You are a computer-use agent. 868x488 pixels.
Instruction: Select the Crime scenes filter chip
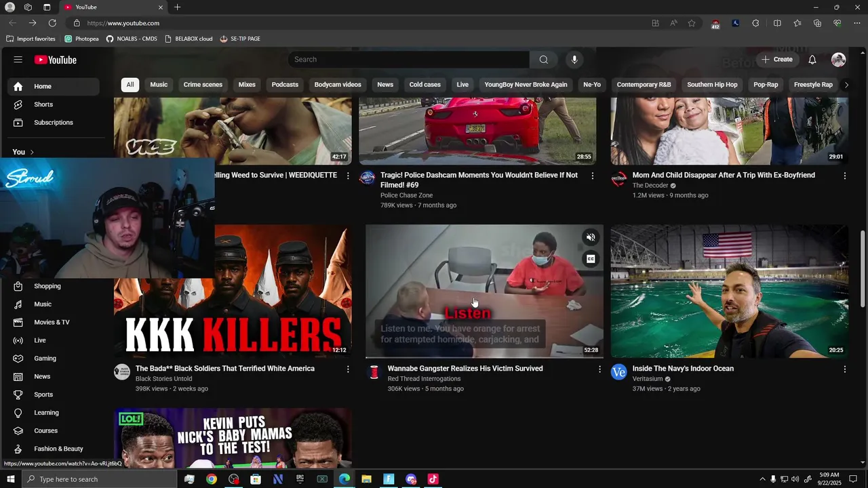pyautogui.click(x=203, y=85)
